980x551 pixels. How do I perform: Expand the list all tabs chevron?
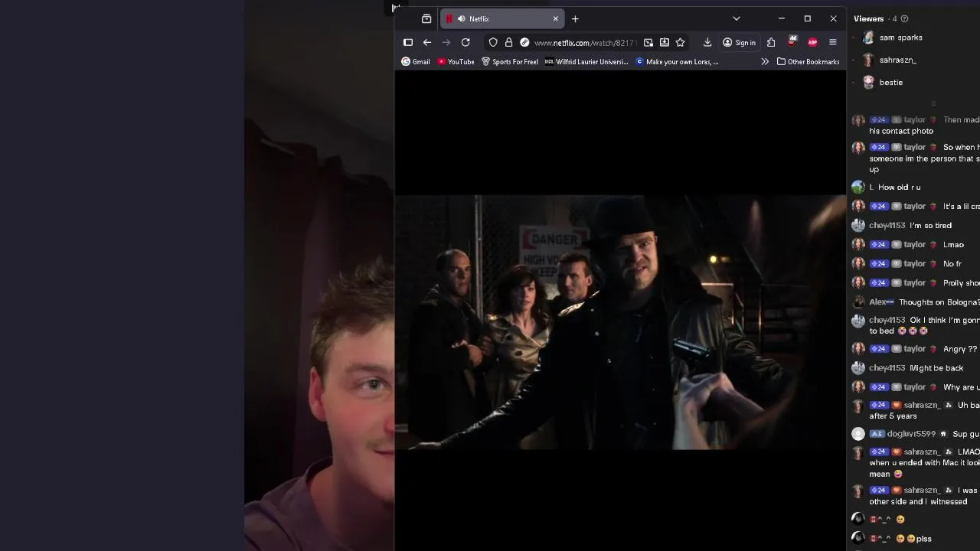click(737, 18)
